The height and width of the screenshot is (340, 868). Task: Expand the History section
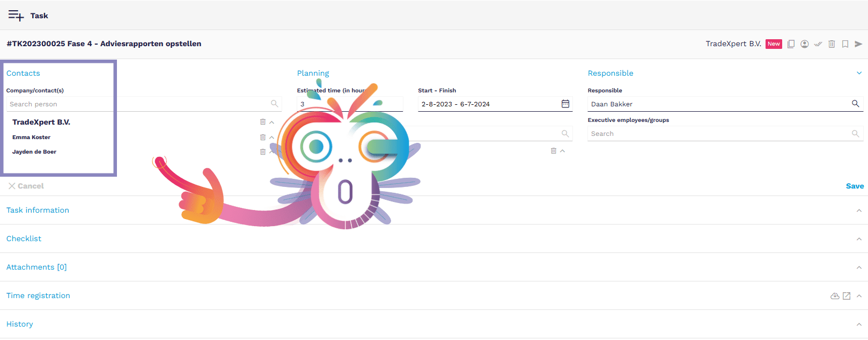point(859,324)
